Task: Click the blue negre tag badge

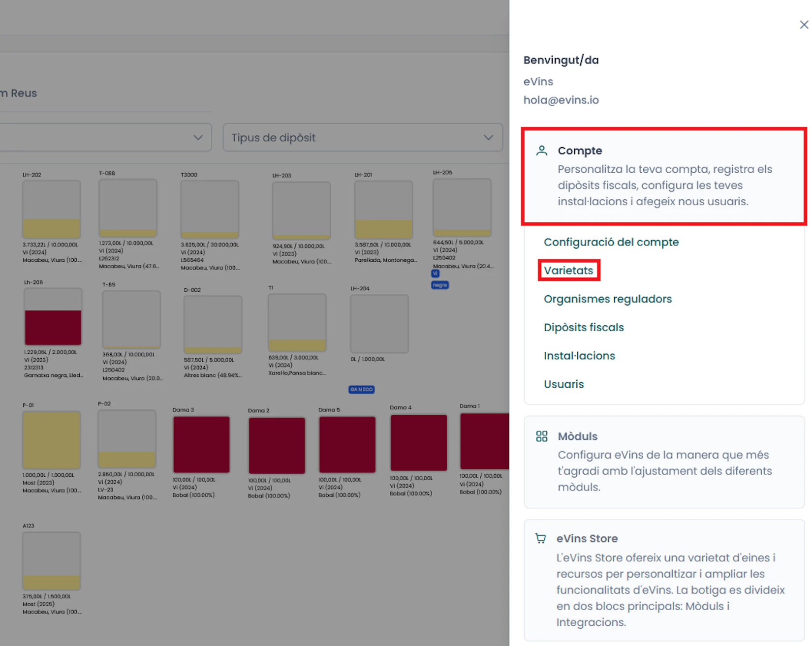Action: point(439,285)
